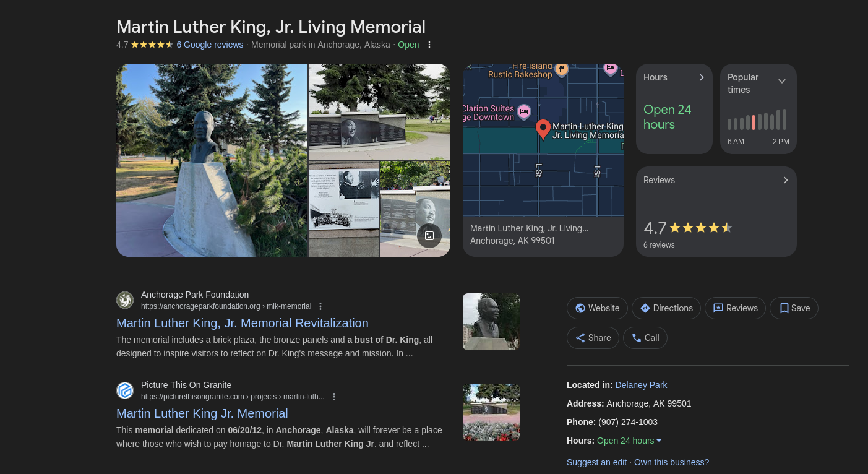The width and height of the screenshot is (868, 474).
Task: Click the Website button
Action: [597, 308]
